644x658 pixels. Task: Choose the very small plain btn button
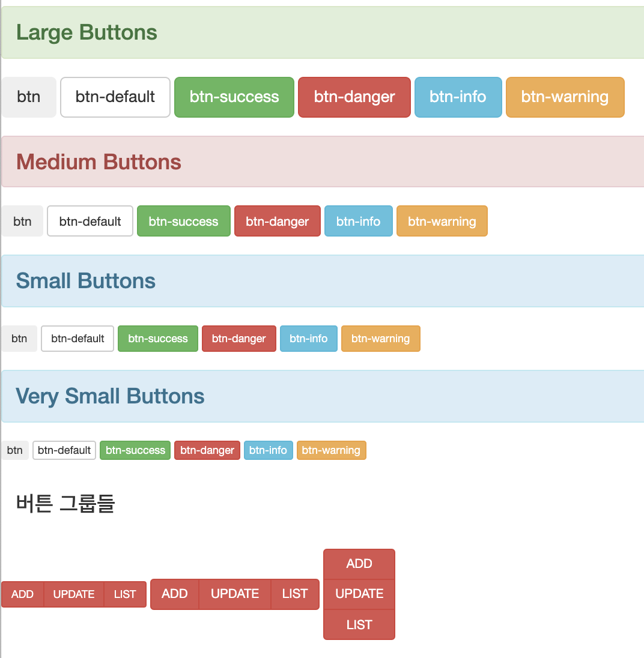15,450
